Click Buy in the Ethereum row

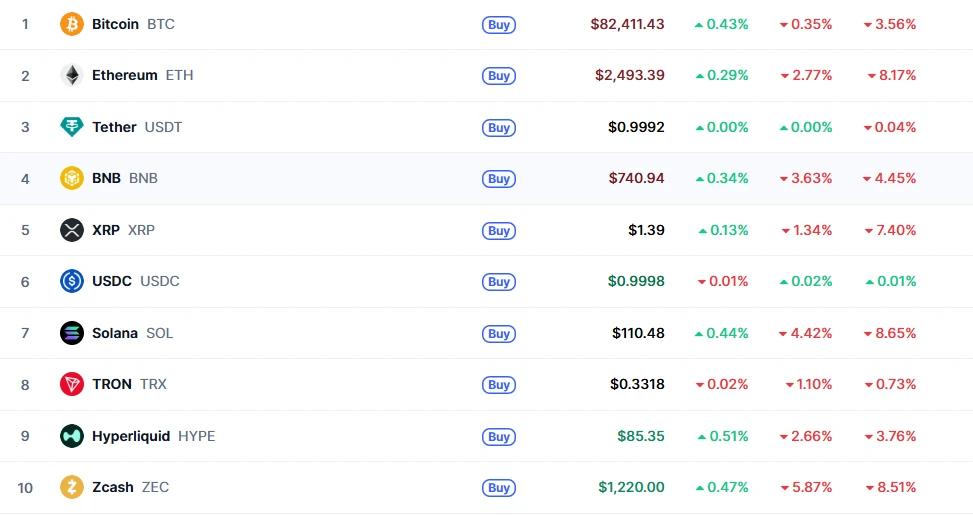[x=499, y=76]
